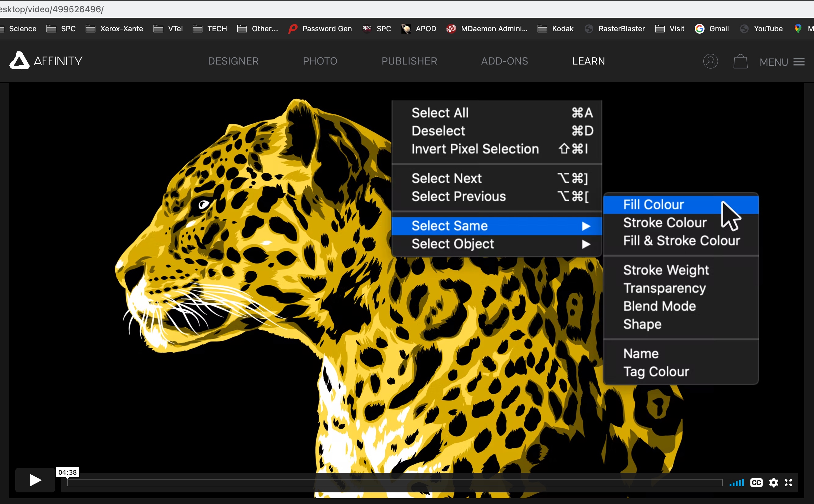Select Name option in submenu
Viewport: 814px width, 504px height.
click(681, 354)
